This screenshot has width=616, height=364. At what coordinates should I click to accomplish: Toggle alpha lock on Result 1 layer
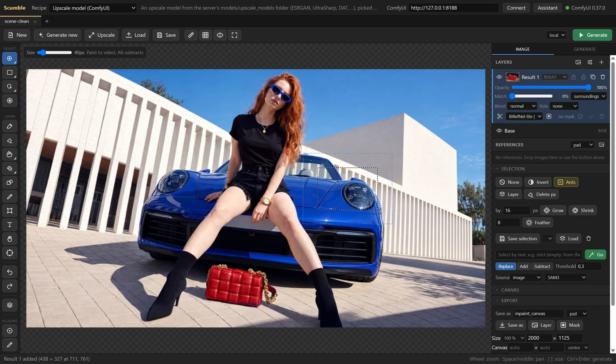[583, 77]
